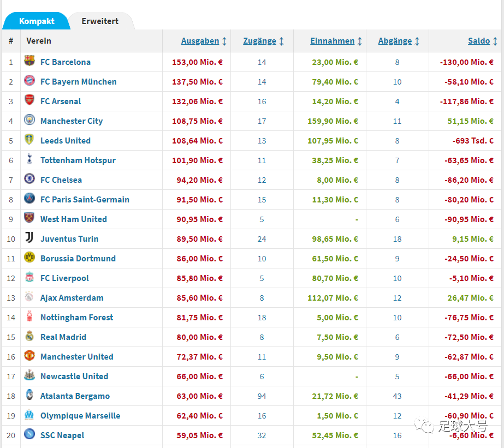The image size is (504, 448).
Task: Click the Einnahmen column header link
Action: pyautogui.click(x=333, y=41)
